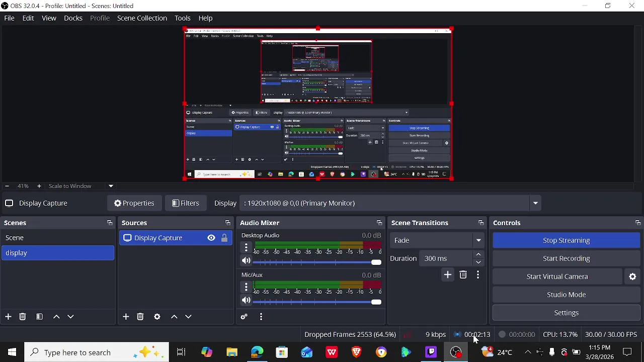
Task: Open Display monitor dropdown
Action: point(391,203)
